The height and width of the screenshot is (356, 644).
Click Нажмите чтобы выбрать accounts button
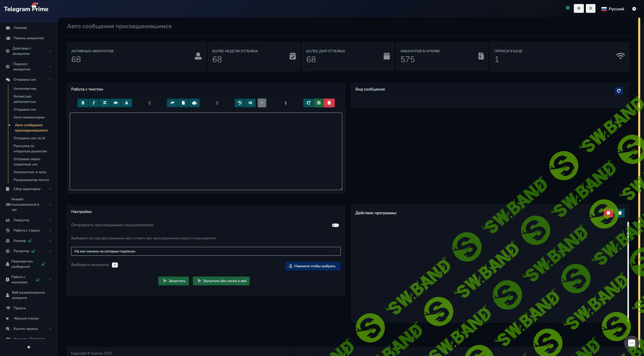pyautogui.click(x=313, y=266)
